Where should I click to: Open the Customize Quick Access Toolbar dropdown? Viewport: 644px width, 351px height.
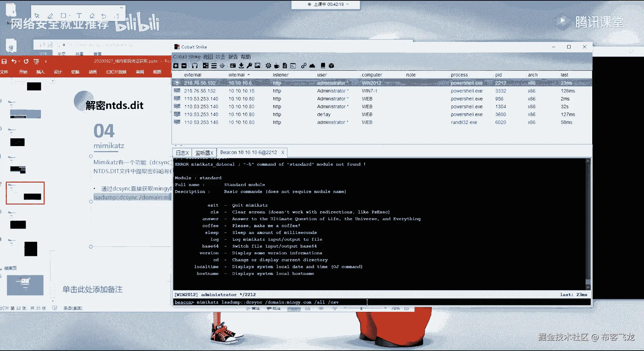pos(46,61)
